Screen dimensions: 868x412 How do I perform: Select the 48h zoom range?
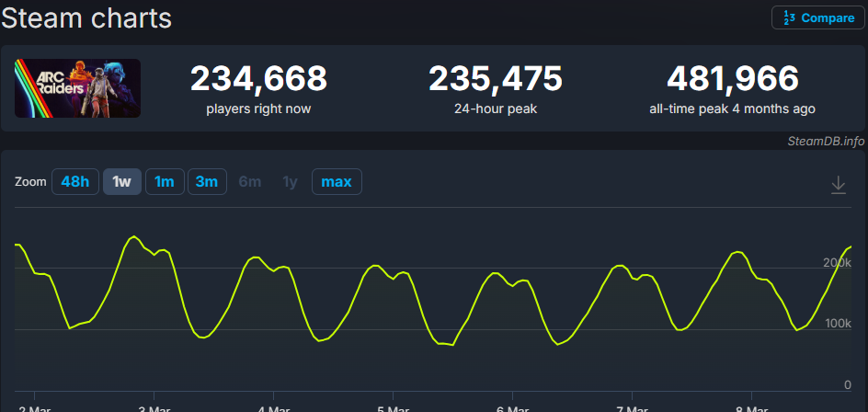click(75, 182)
